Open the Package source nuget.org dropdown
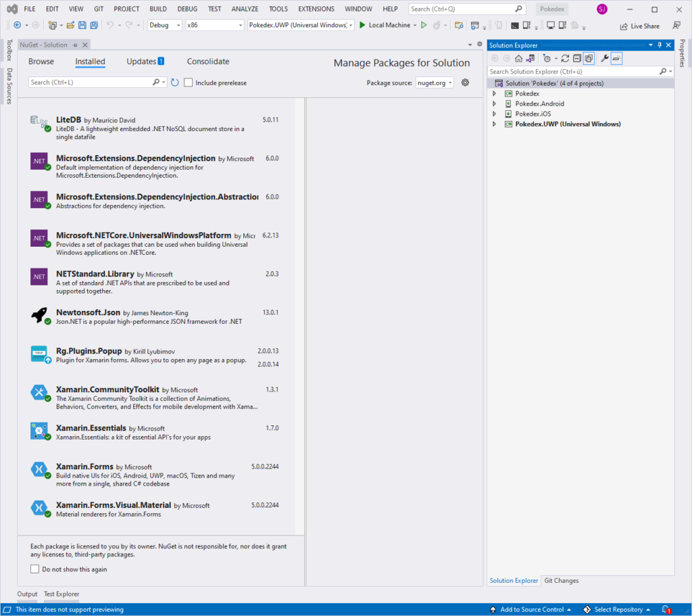The width and height of the screenshot is (692, 616). pyautogui.click(x=435, y=82)
